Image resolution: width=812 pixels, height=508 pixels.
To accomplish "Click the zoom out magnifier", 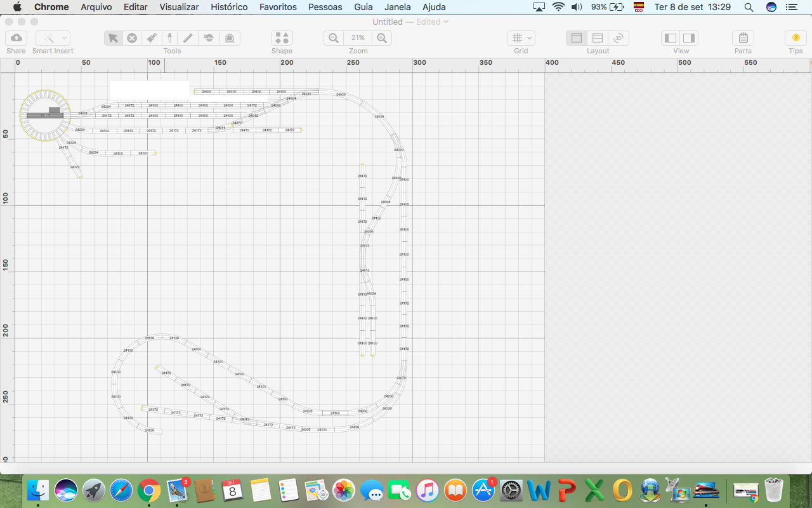I will (x=334, y=38).
